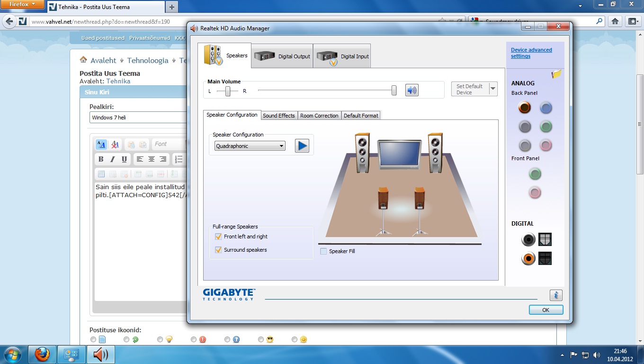The height and width of the screenshot is (364, 644).
Task: Align text left in the forum editor
Action: (x=140, y=159)
